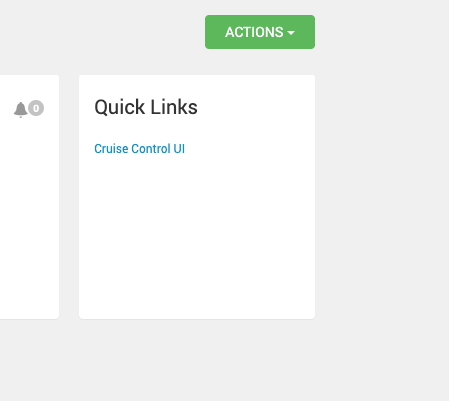Click the caret arrow on the ACTIONS button
Image resolution: width=449 pixels, height=401 pixels.
point(291,33)
